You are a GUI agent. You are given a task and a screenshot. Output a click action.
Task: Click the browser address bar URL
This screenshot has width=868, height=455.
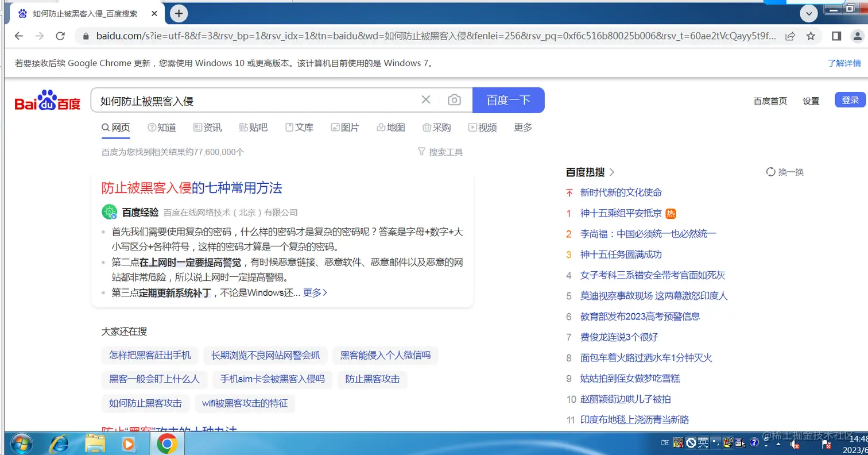click(x=436, y=36)
